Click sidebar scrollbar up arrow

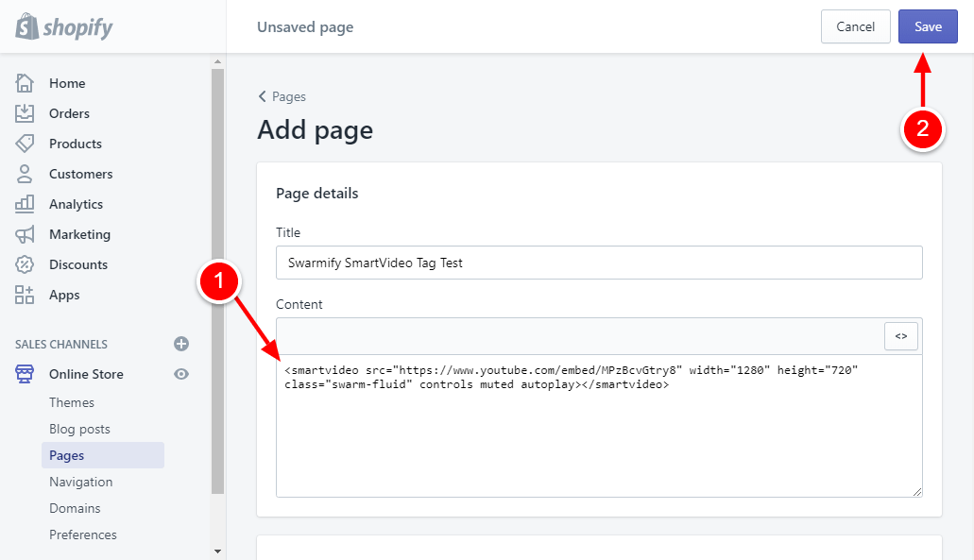click(x=217, y=61)
